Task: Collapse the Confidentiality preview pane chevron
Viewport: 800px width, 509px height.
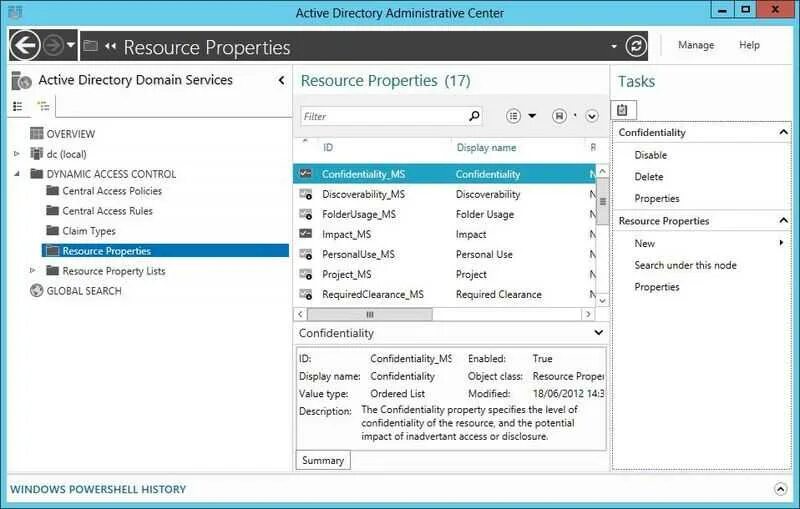Action: point(598,333)
